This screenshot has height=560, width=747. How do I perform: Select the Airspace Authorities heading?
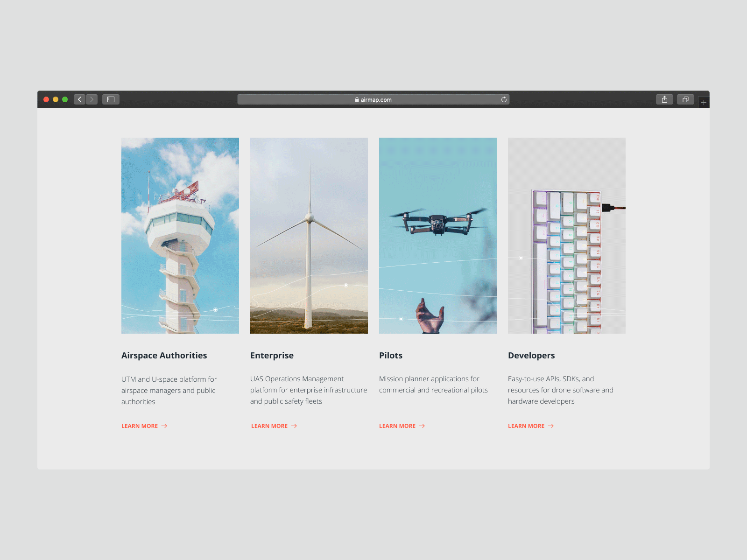tap(164, 355)
